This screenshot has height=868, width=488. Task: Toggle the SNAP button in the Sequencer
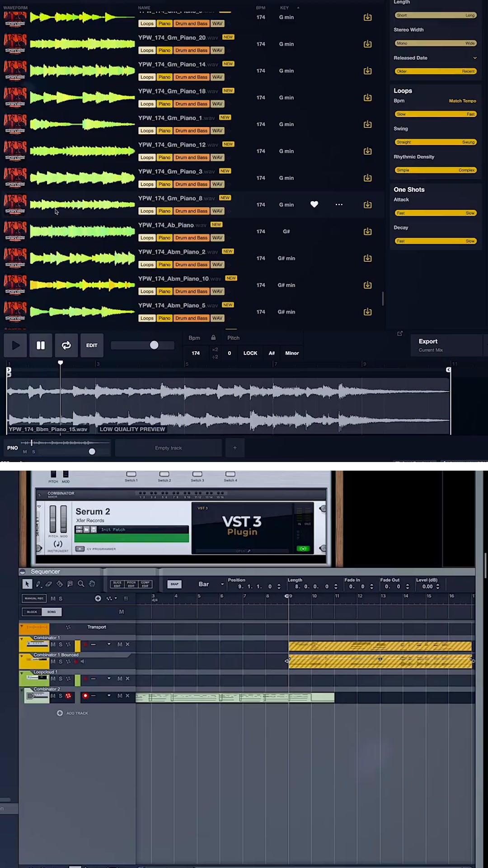click(174, 584)
